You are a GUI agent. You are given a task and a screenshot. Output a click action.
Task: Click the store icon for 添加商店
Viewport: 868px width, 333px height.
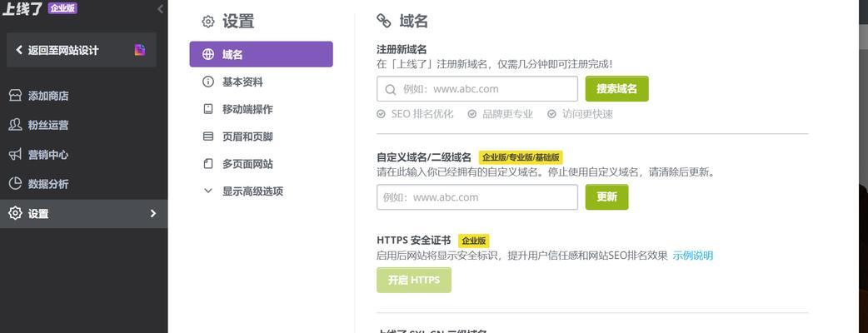[x=16, y=96]
